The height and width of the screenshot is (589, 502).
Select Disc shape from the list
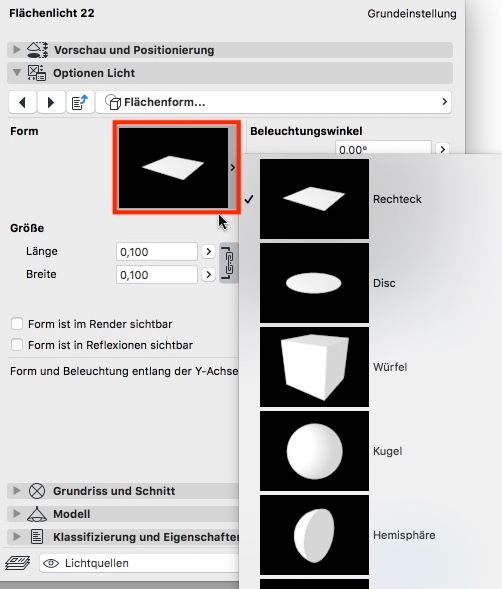[314, 283]
